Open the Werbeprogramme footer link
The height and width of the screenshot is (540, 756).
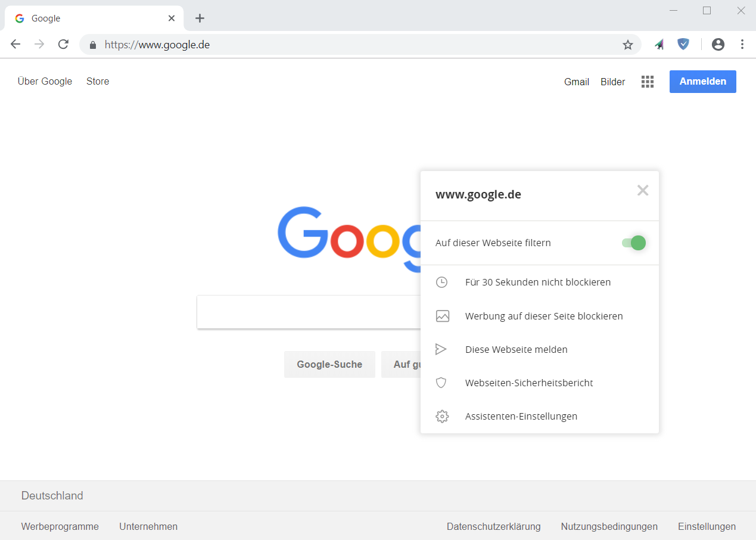tap(60, 526)
